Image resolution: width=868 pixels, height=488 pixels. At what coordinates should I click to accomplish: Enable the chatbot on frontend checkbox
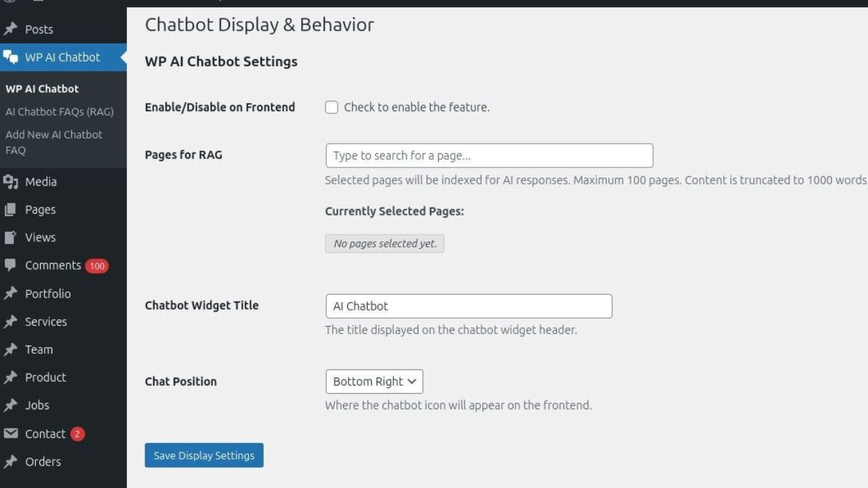332,107
